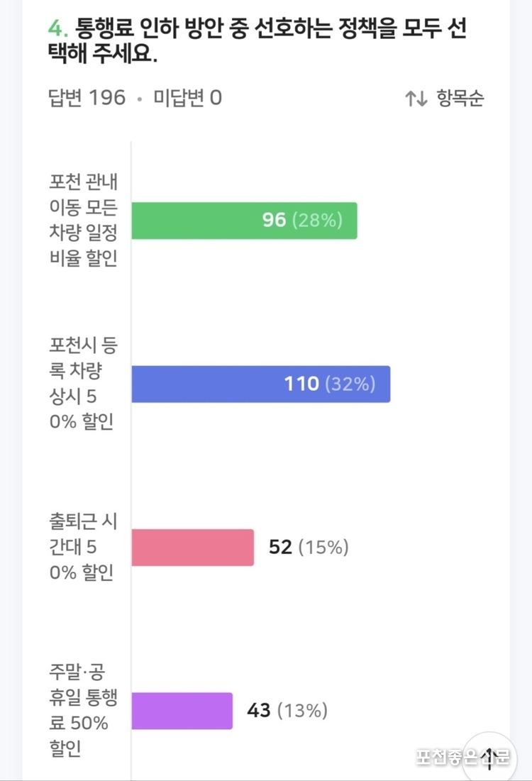Screen dimensions: 532x781
Task: Click the 96 count inside green bar
Action: tap(274, 220)
